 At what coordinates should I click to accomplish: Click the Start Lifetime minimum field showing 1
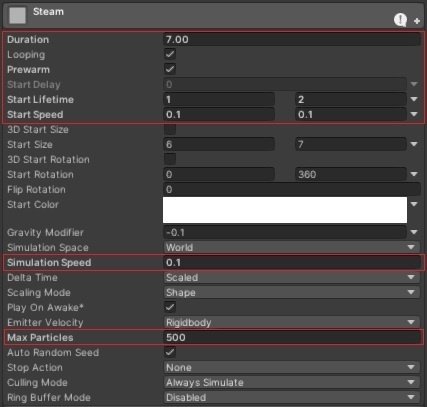click(x=219, y=99)
